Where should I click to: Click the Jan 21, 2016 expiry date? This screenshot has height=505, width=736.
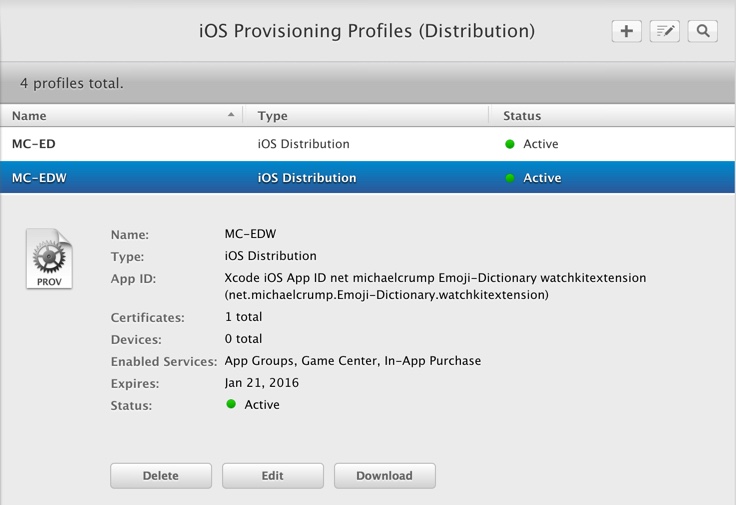261,383
